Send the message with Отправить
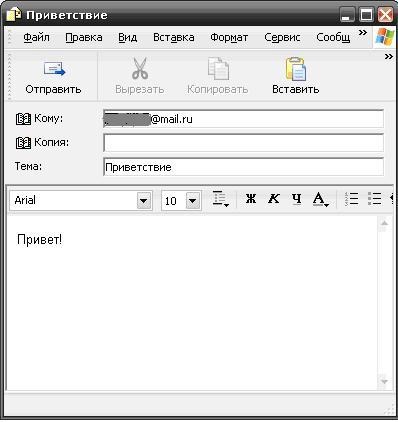Screen dimensions: 398x422 [x=53, y=77]
